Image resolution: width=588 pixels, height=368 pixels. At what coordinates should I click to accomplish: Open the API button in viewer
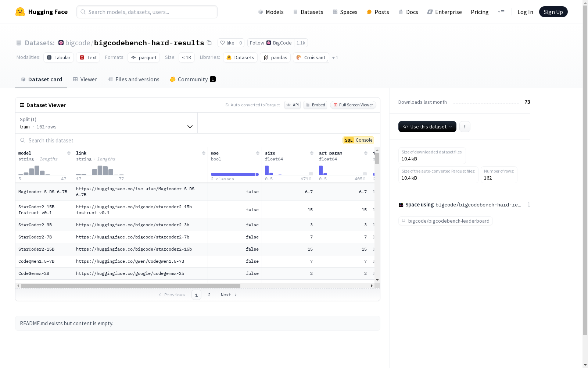click(x=293, y=105)
